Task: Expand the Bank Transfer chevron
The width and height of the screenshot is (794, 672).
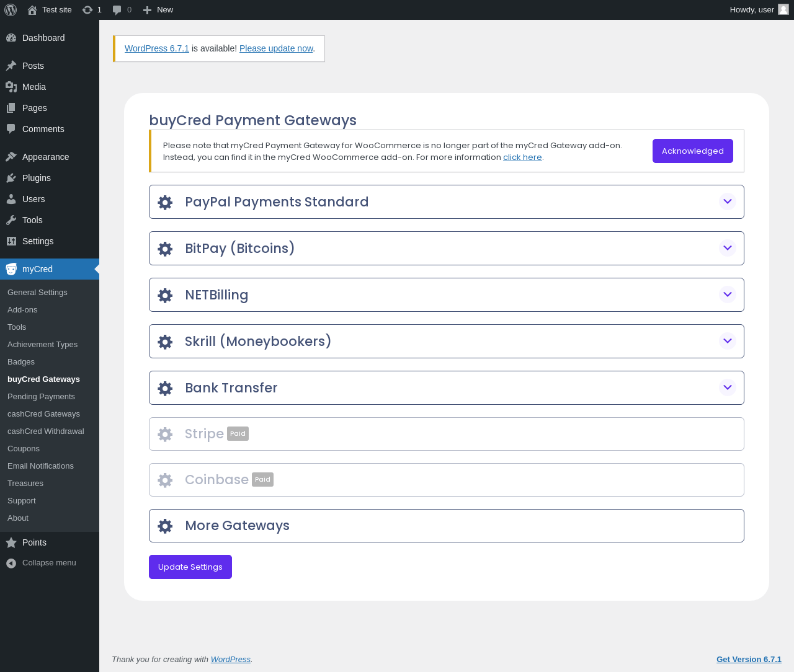Action: pos(728,387)
